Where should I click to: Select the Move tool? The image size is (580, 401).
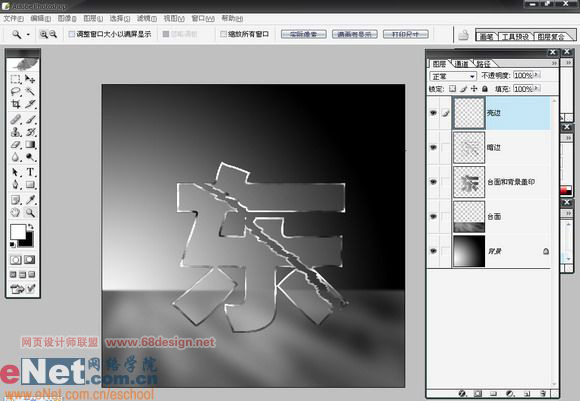click(x=30, y=79)
